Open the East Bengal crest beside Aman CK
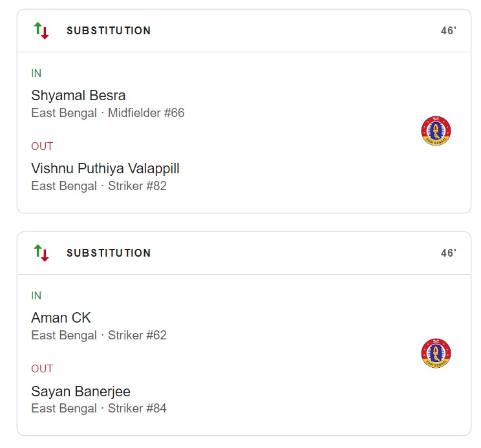Image resolution: width=481 pixels, height=448 pixels. [x=436, y=354]
